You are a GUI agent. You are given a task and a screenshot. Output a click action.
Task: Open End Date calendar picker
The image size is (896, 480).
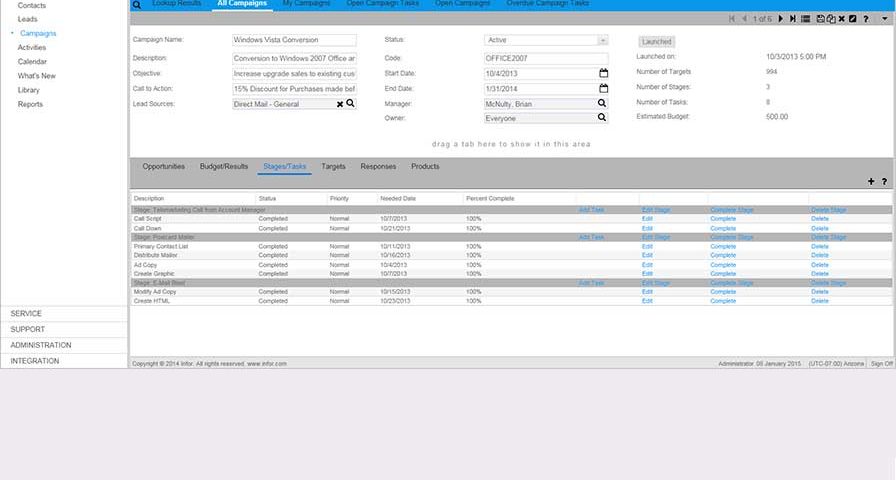coord(603,89)
